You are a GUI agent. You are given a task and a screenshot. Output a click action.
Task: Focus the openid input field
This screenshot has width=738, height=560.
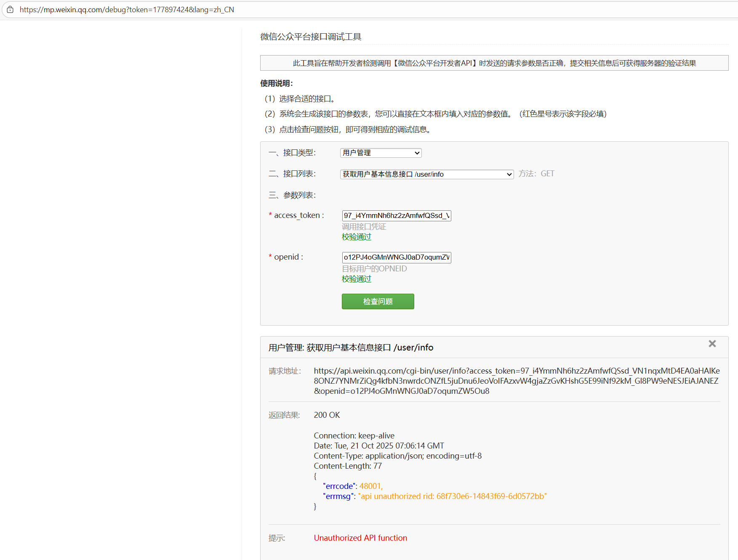coord(396,257)
